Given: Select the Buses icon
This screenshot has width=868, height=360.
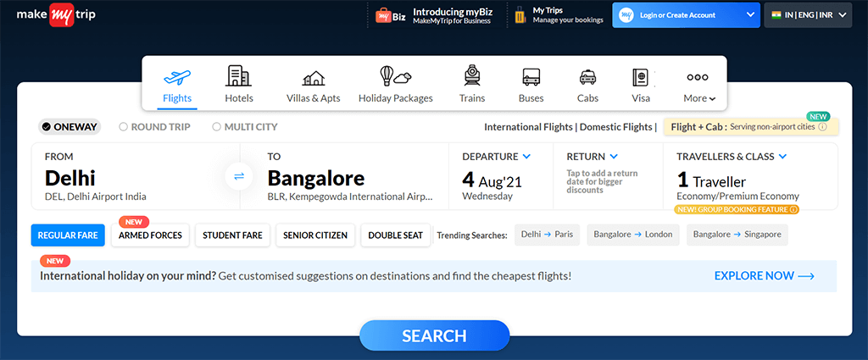Looking at the screenshot, I should pos(531,77).
